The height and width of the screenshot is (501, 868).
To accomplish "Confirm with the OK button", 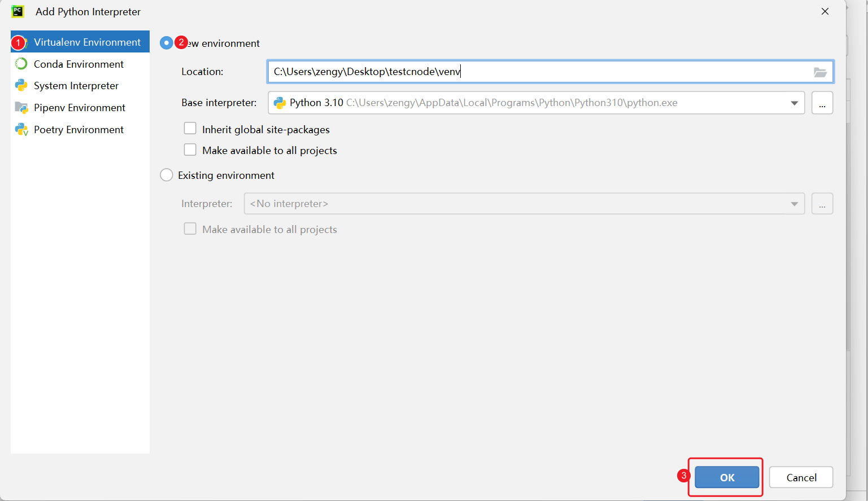I will 727,477.
